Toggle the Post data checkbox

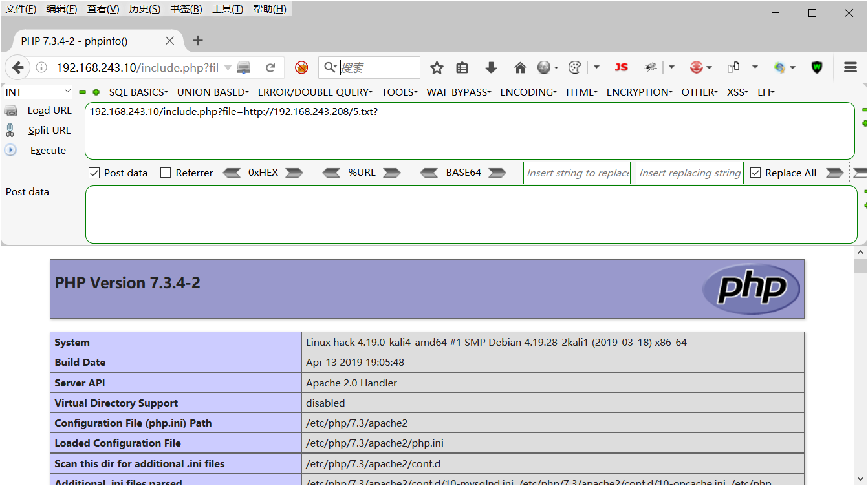pos(94,173)
